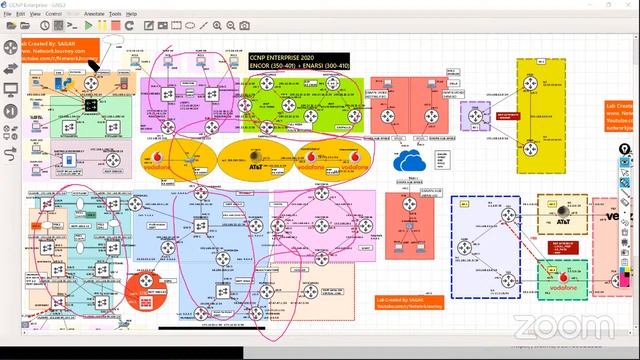The height and width of the screenshot is (360, 640).
Task: Select the Draw line tool
Action: point(203,26)
